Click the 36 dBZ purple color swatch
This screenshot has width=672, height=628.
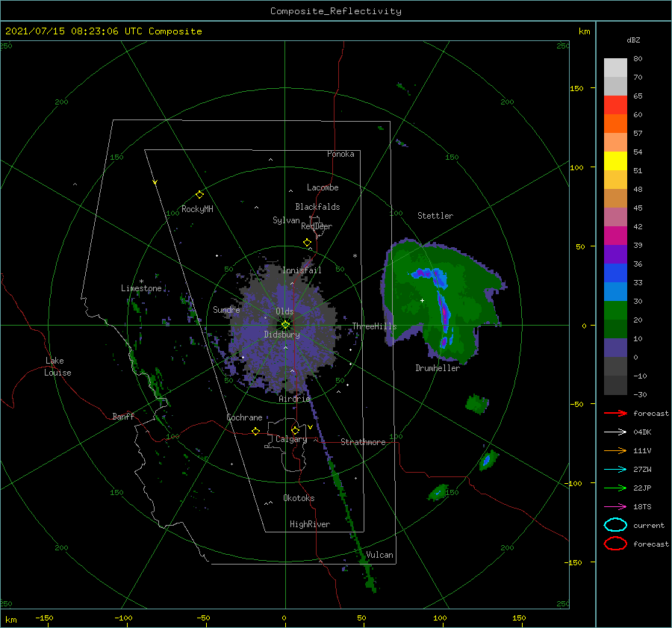tap(615, 254)
